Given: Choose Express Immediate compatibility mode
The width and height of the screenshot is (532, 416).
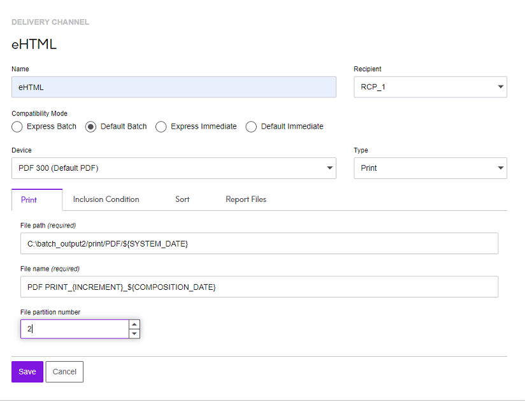Looking at the screenshot, I should point(161,127).
